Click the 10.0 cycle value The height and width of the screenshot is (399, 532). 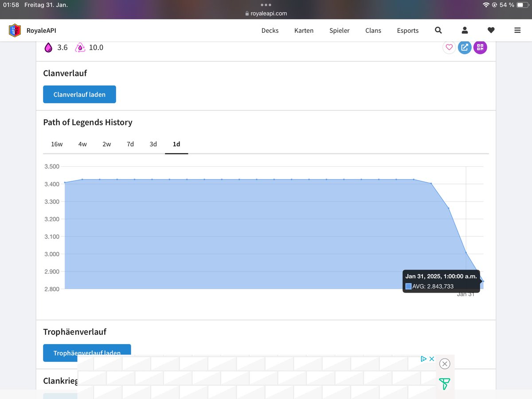pyautogui.click(x=96, y=47)
